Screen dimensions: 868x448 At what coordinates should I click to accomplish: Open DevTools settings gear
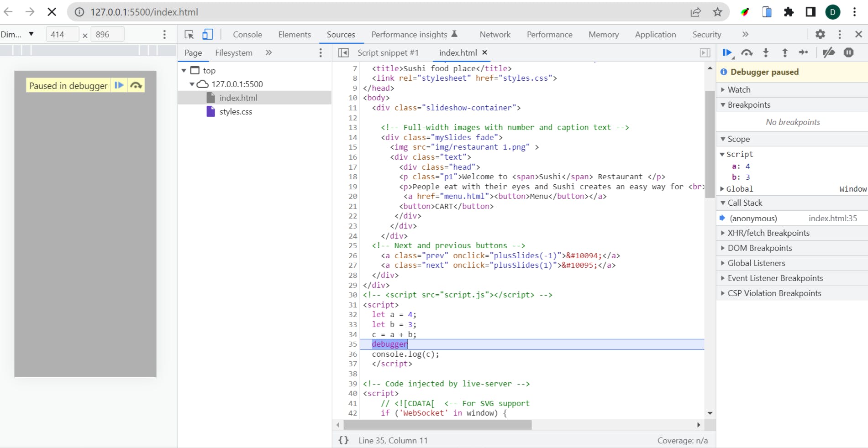(820, 34)
